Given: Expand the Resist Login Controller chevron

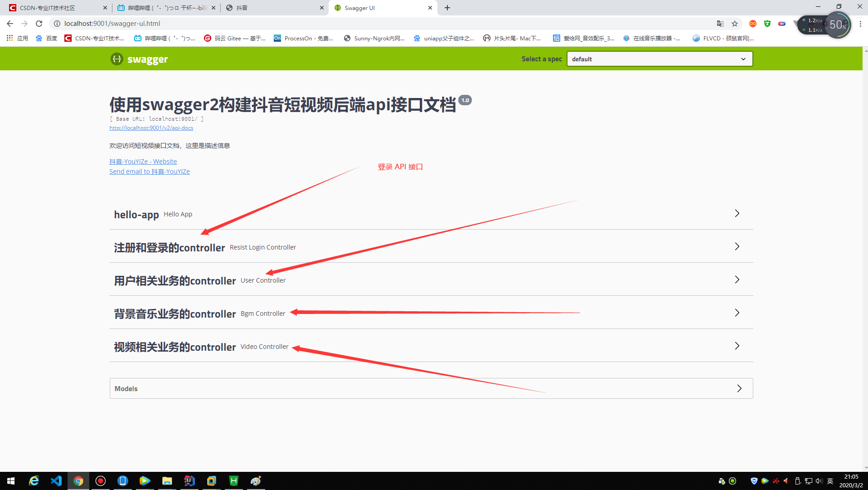Looking at the screenshot, I should [x=737, y=246].
